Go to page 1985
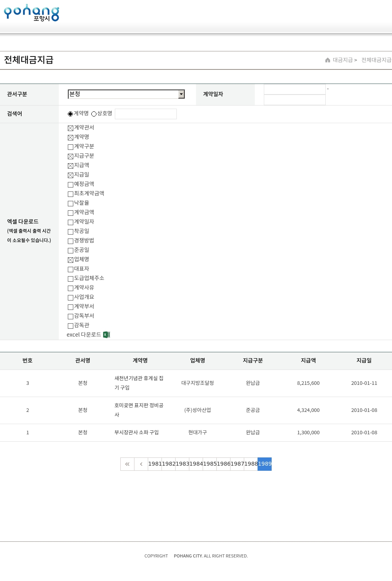Viewport: 392px width, 581px height. tap(210, 464)
